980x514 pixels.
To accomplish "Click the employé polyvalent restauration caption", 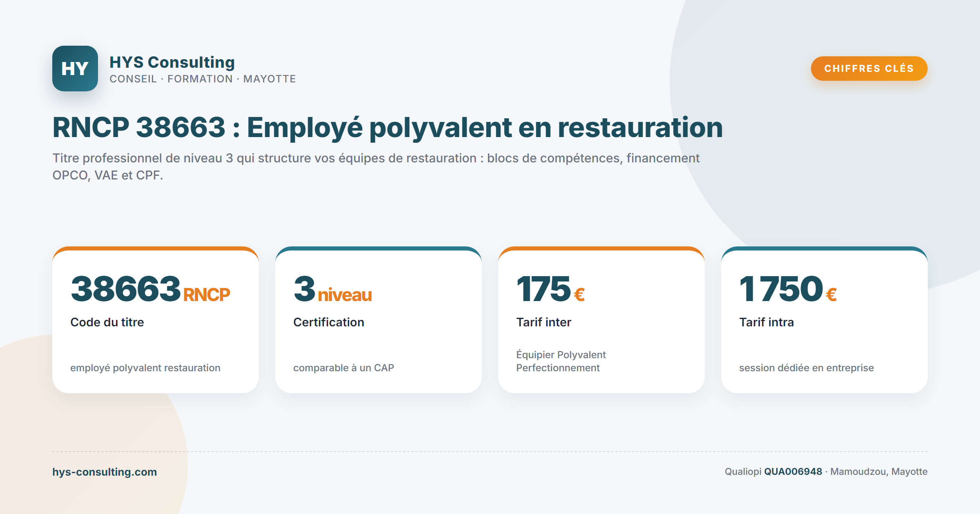I will 145,368.
